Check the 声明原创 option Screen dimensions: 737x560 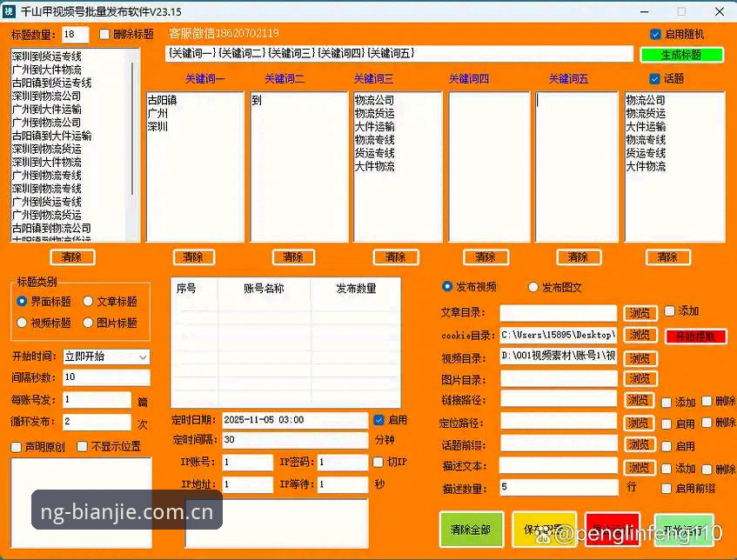pos(17,447)
